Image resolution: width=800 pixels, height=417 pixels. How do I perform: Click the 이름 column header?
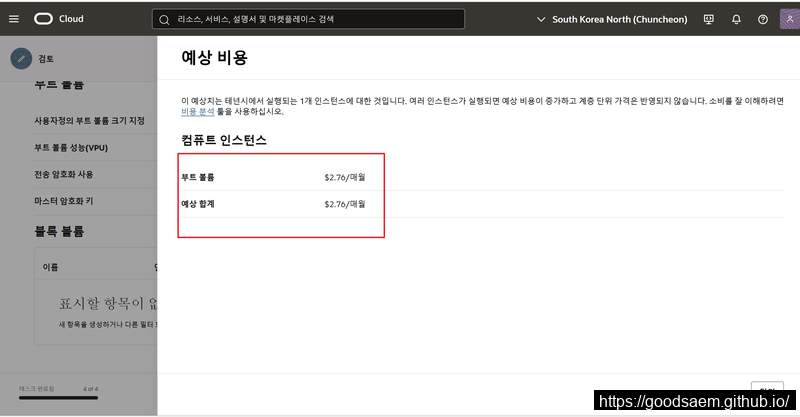pos(50,267)
